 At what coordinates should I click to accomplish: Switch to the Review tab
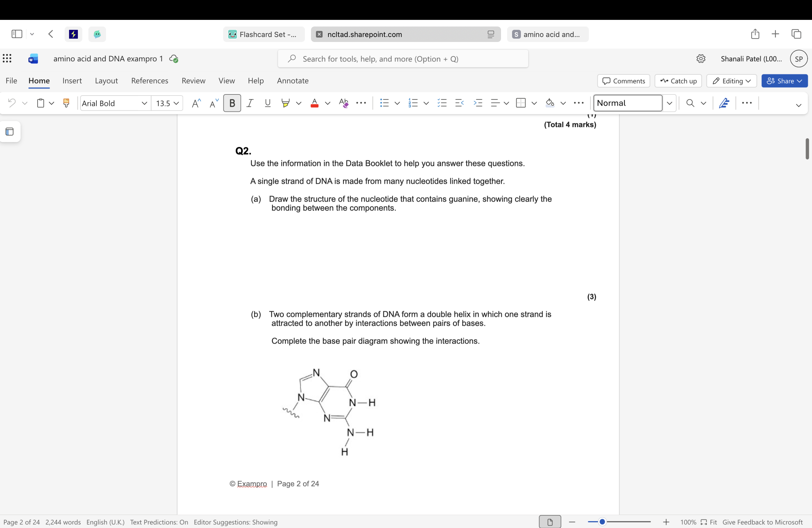[193, 80]
